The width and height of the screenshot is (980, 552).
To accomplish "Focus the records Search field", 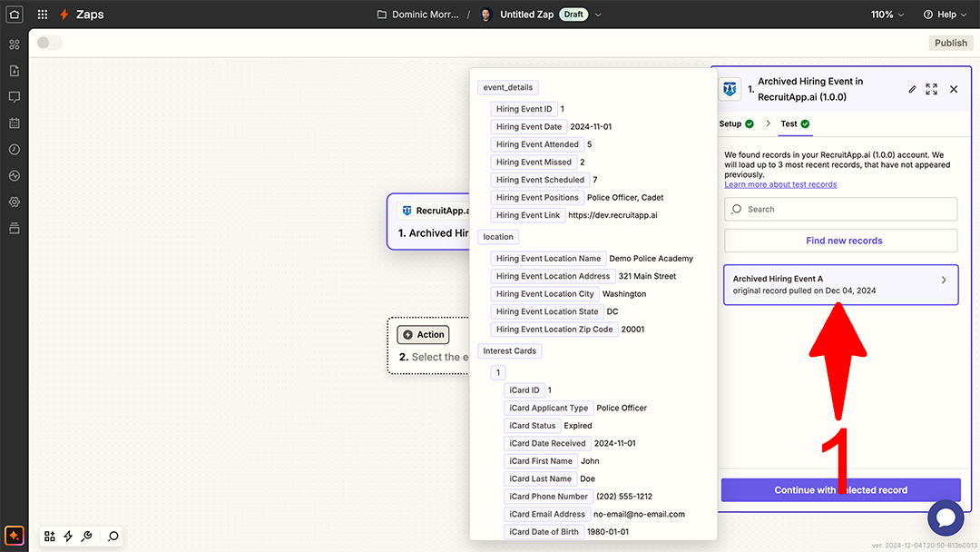I will (x=840, y=210).
